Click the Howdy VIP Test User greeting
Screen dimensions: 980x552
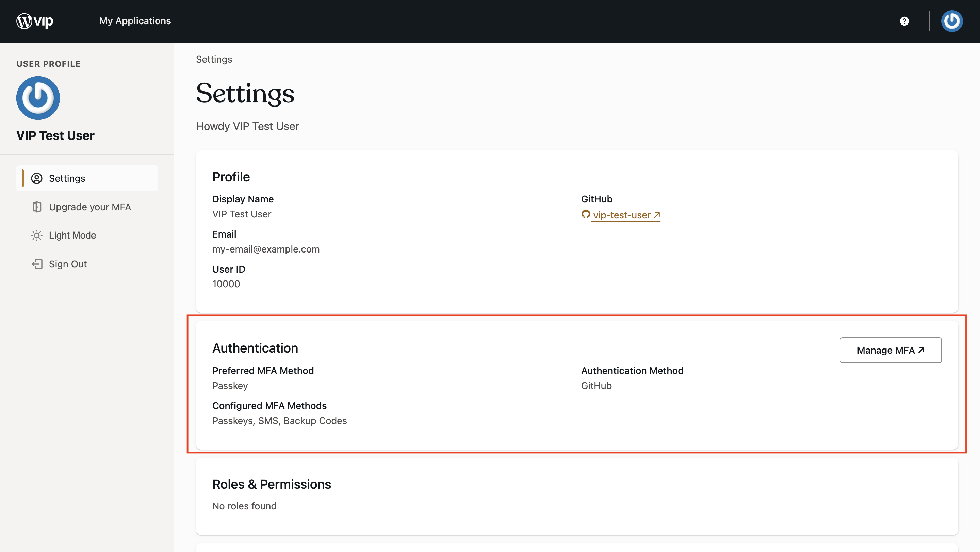point(247,126)
